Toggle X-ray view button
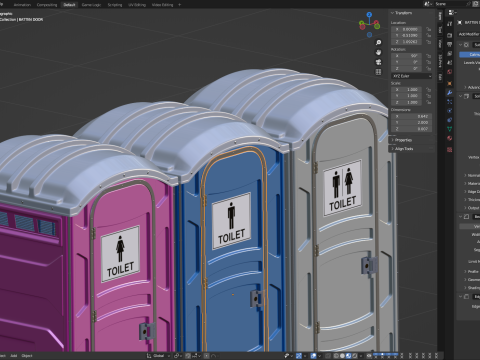 tap(328, 356)
